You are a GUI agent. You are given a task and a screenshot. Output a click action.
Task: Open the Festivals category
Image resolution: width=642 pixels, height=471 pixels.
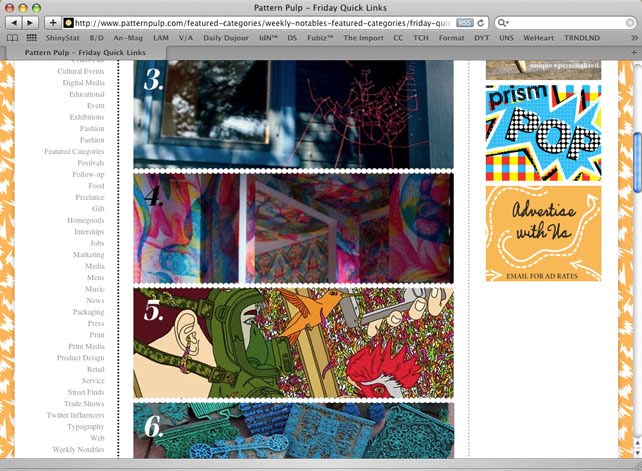coord(91,163)
